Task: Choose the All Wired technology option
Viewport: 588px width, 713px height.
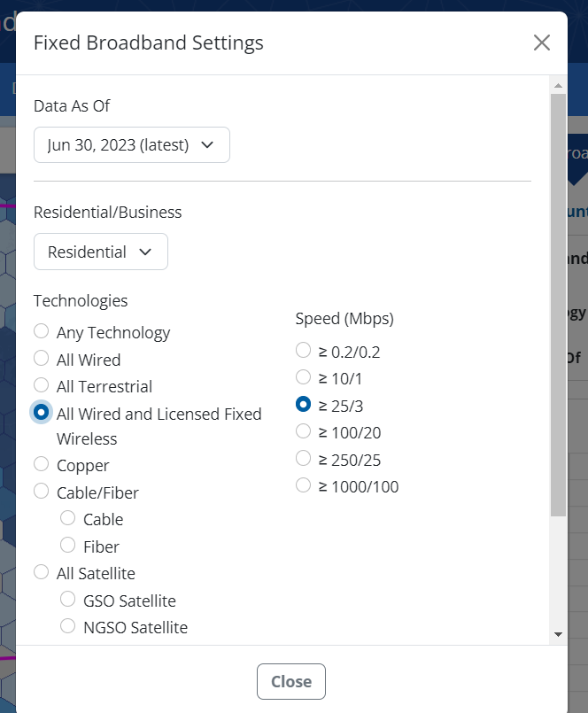Action: pos(41,359)
